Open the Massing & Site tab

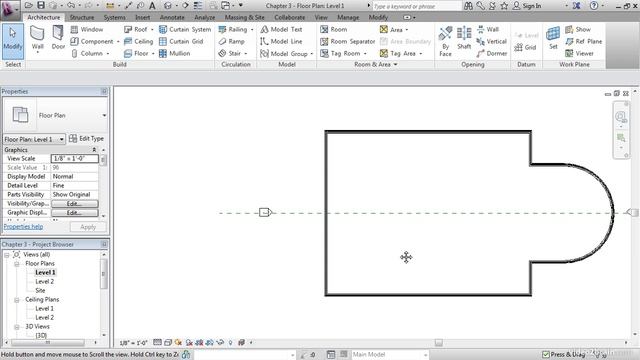[244, 18]
